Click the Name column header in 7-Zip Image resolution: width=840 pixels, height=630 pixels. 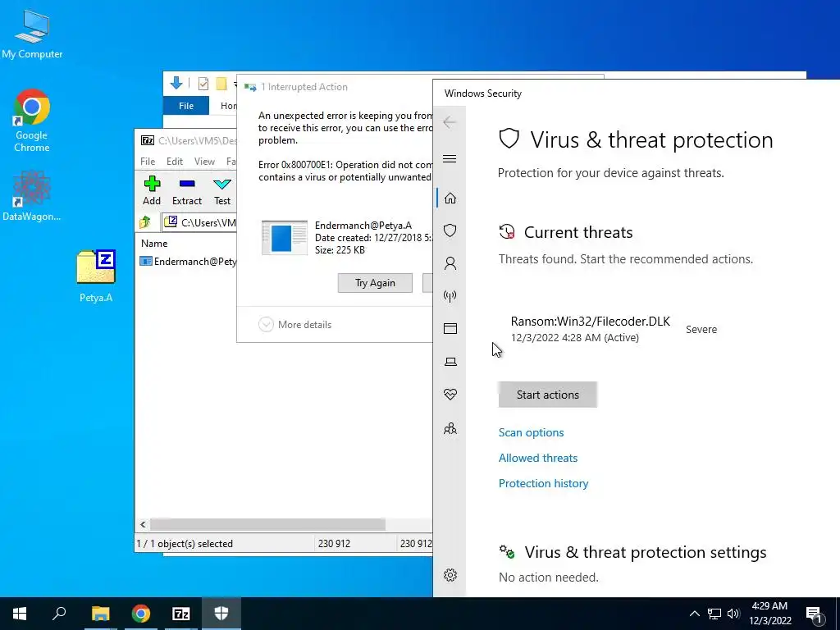[x=154, y=243]
